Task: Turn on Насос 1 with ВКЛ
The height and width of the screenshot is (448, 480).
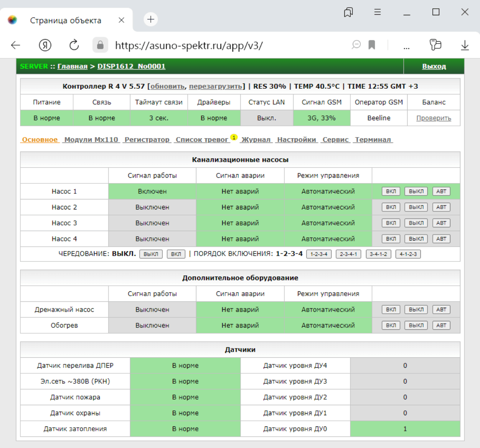Action: click(x=391, y=191)
